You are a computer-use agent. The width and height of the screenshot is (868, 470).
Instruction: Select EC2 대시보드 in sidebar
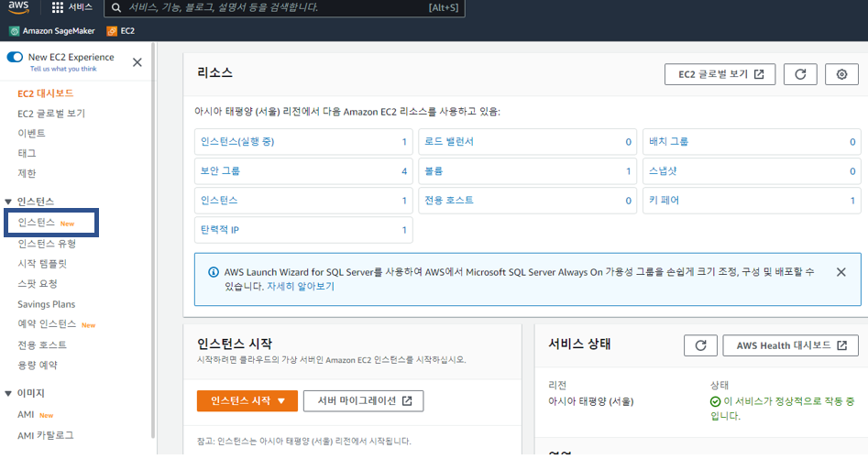point(46,93)
